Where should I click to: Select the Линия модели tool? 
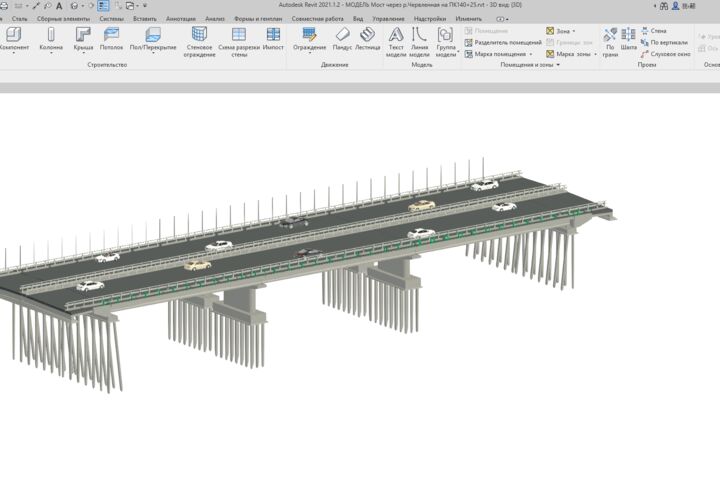click(x=419, y=42)
